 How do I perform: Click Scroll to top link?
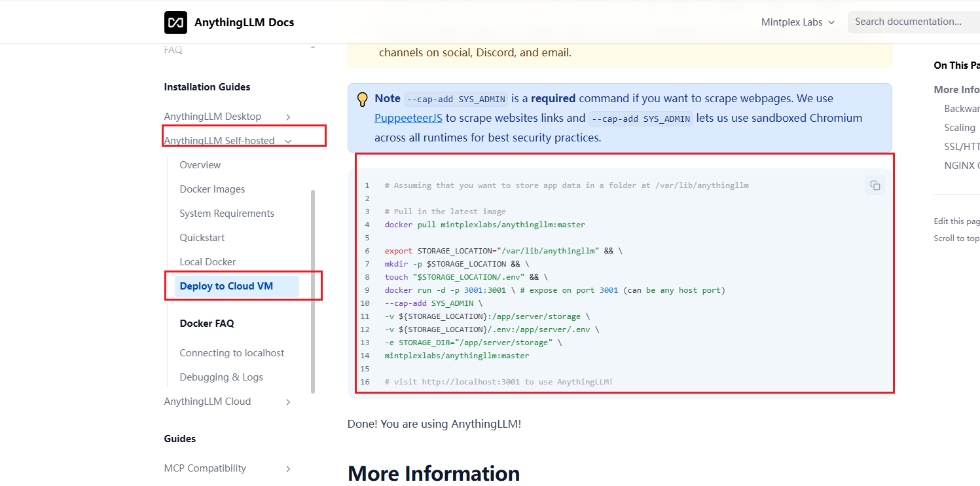coord(956,238)
